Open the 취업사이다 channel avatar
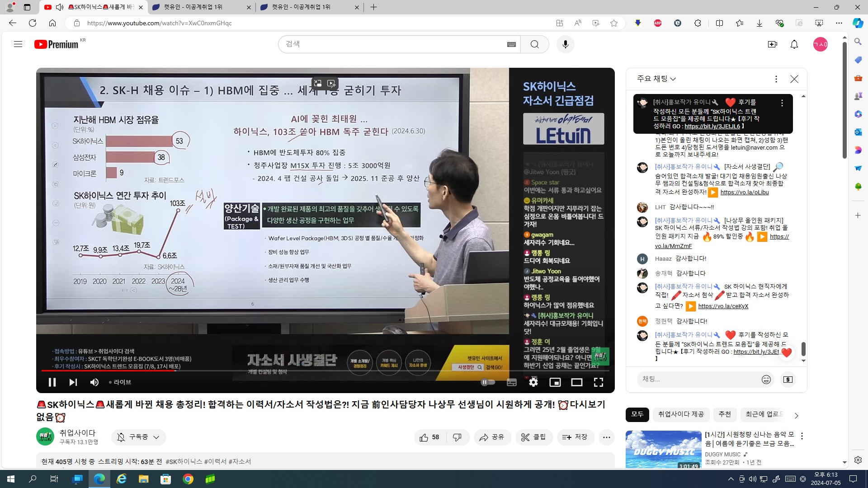 pyautogui.click(x=45, y=436)
